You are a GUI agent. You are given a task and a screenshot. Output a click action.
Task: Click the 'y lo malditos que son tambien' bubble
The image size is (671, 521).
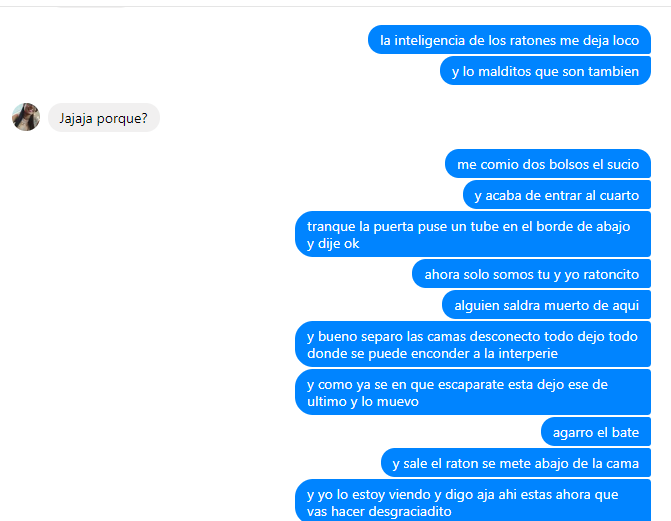[545, 71]
